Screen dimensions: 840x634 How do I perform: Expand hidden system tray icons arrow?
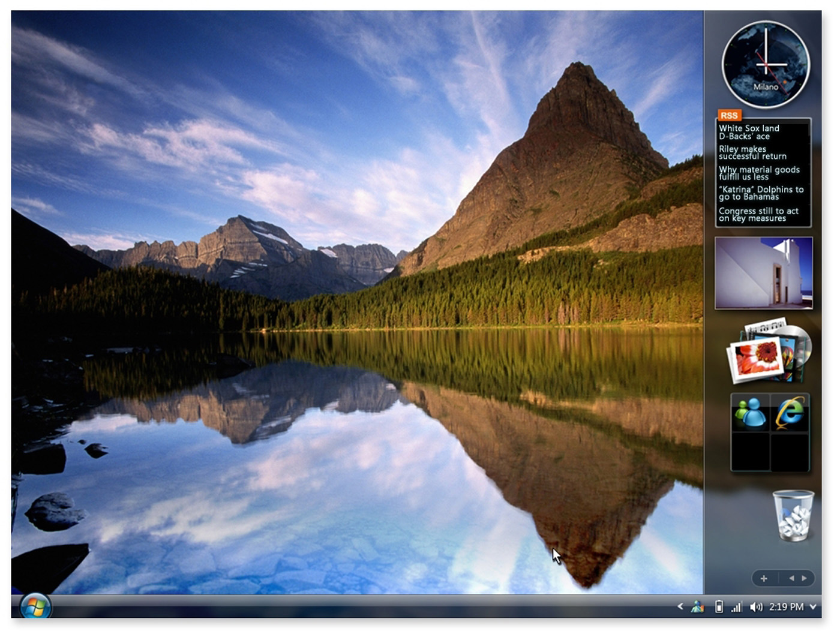(x=680, y=606)
